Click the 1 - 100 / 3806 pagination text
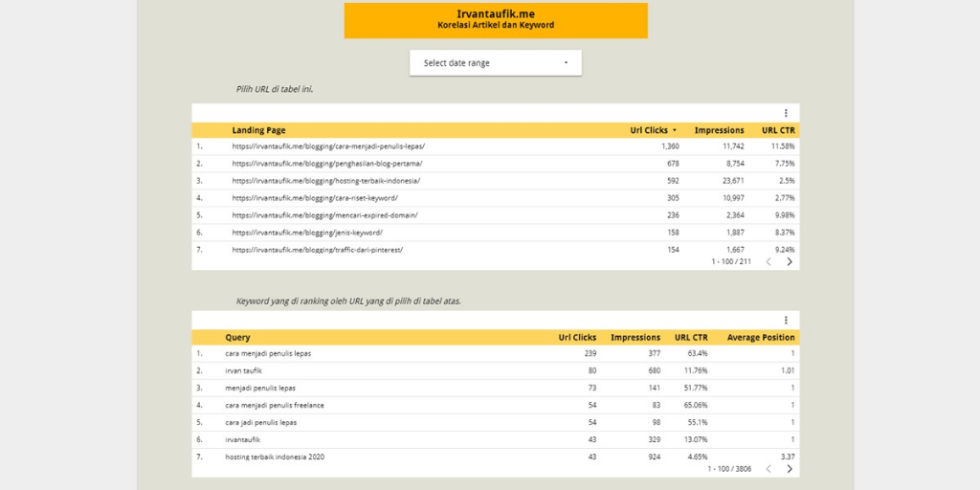980x490 pixels. [729, 469]
